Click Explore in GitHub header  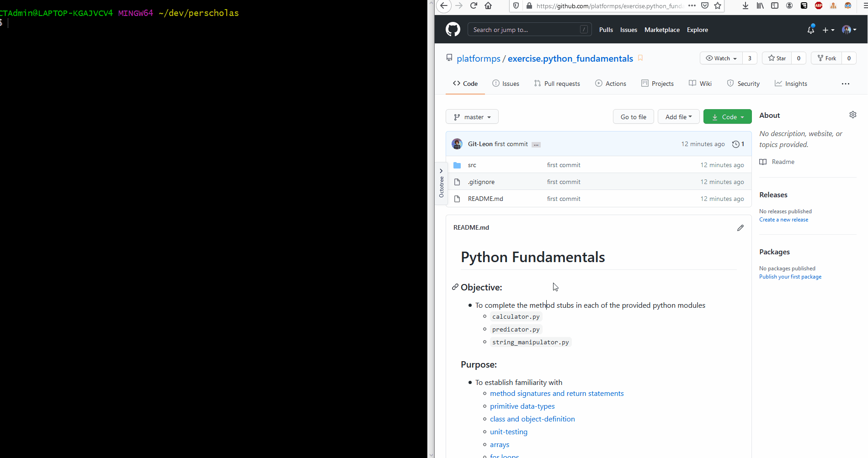[x=698, y=30]
